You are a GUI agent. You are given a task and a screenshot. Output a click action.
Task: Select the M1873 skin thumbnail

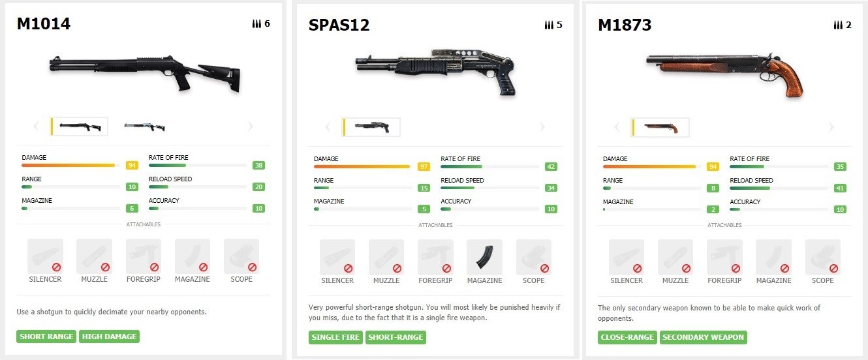click(x=661, y=127)
